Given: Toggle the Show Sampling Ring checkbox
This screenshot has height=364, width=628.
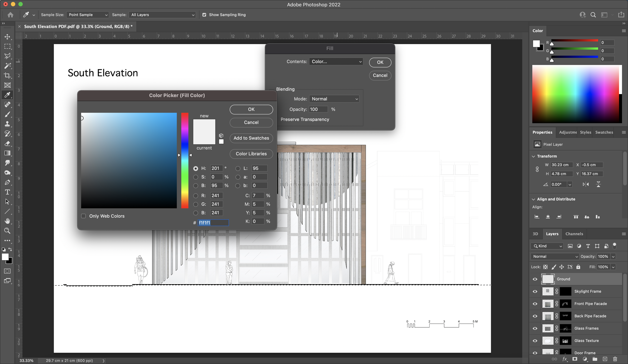Looking at the screenshot, I should [x=204, y=15].
